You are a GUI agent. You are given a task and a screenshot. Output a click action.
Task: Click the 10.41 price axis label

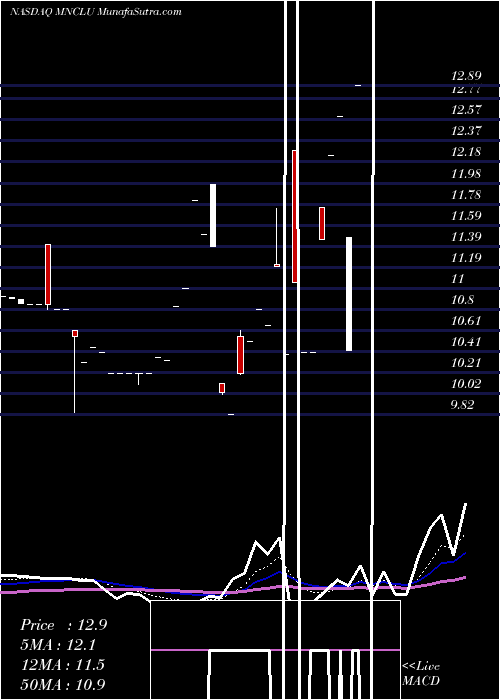466,342
